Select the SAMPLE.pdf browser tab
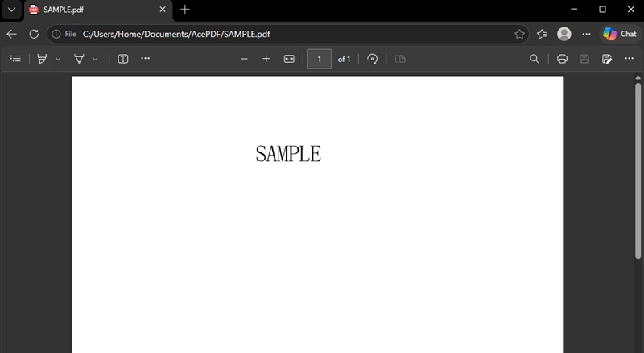Viewport: 644px width, 353px height. click(x=98, y=10)
